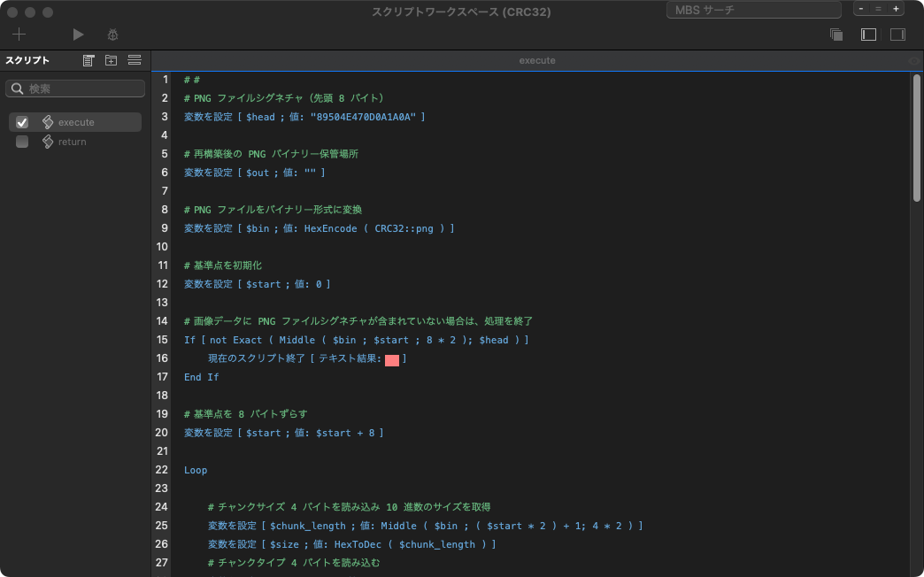Screen dimensions: 924x577
Task: Click the red missing-value box on line 16
Action: coord(392,359)
